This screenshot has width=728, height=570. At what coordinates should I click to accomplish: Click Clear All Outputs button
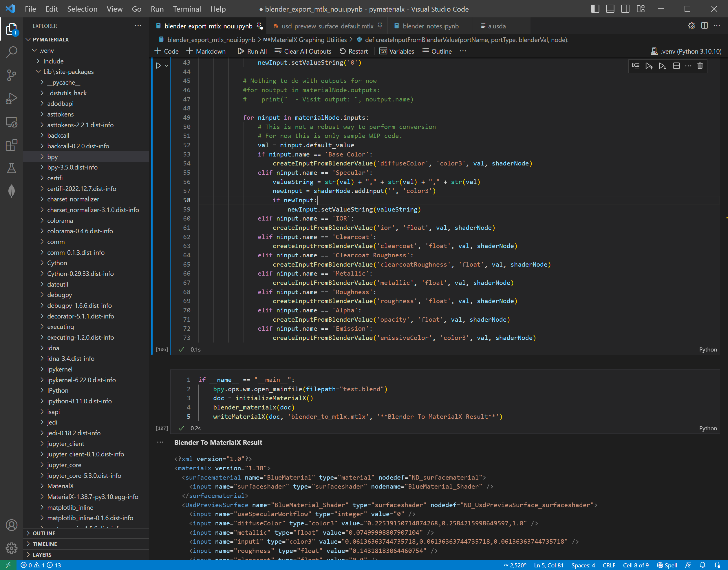[x=303, y=51]
